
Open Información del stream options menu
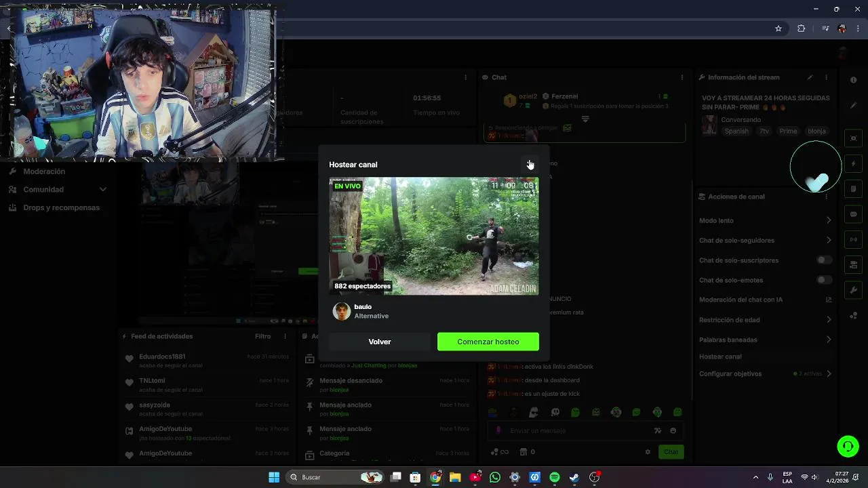(826, 77)
